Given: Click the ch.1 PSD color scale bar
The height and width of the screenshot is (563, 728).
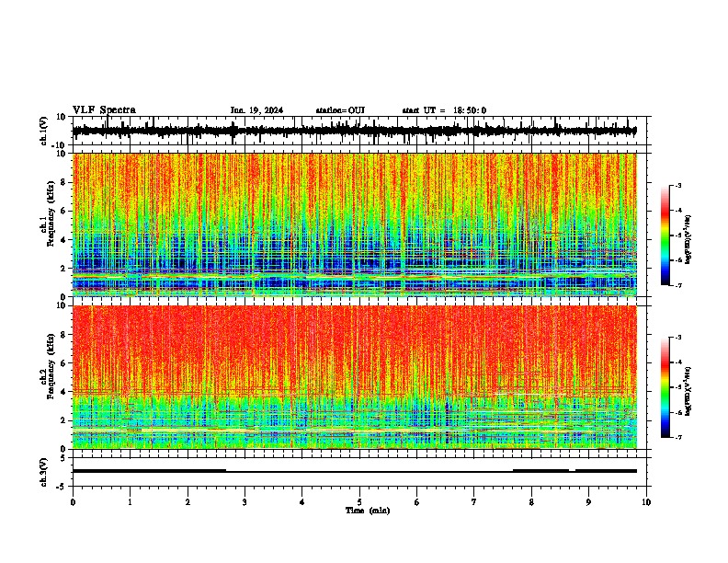Looking at the screenshot, I should pyautogui.click(x=665, y=236).
